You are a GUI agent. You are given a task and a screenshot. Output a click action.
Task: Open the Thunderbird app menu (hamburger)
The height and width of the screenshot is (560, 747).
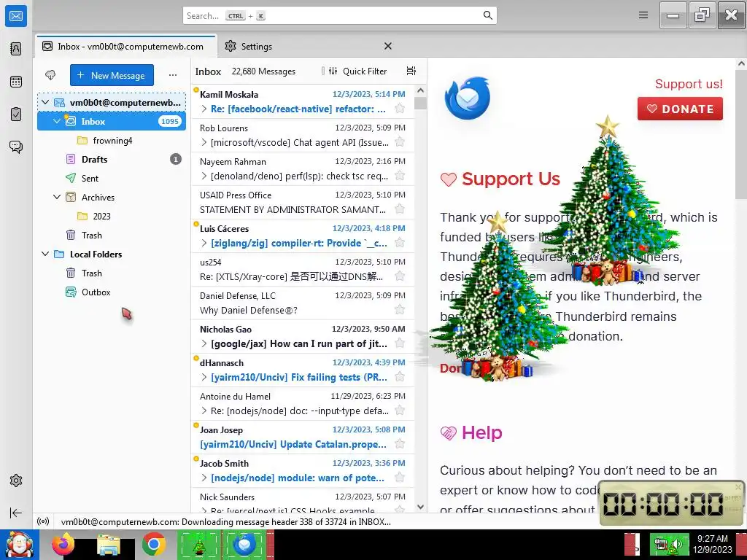[x=643, y=15]
